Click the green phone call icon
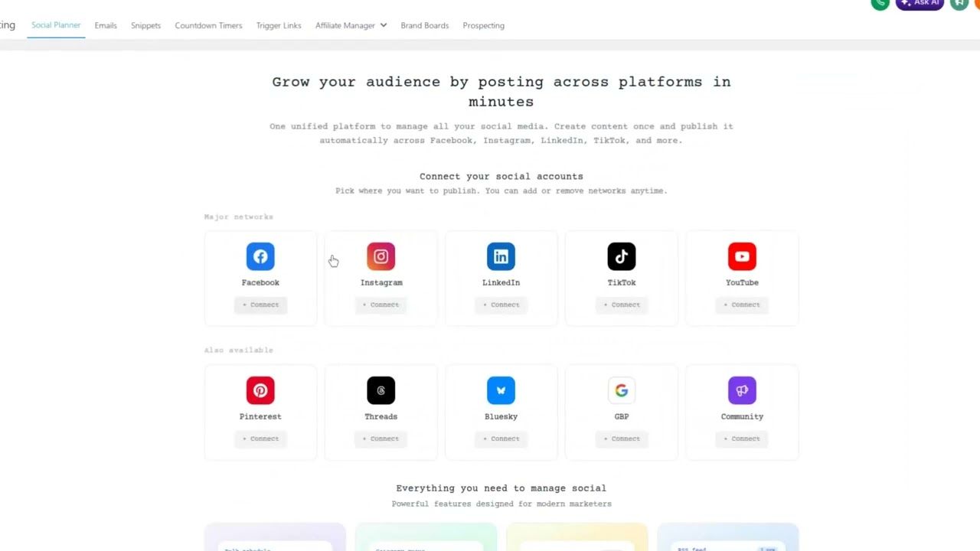980x551 pixels. pos(880,3)
